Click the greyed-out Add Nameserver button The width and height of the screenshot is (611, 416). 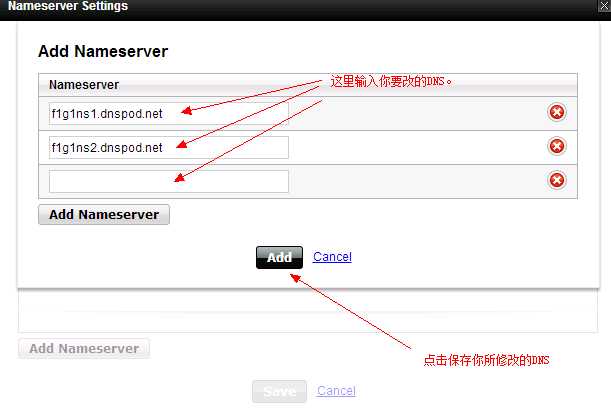(84, 348)
